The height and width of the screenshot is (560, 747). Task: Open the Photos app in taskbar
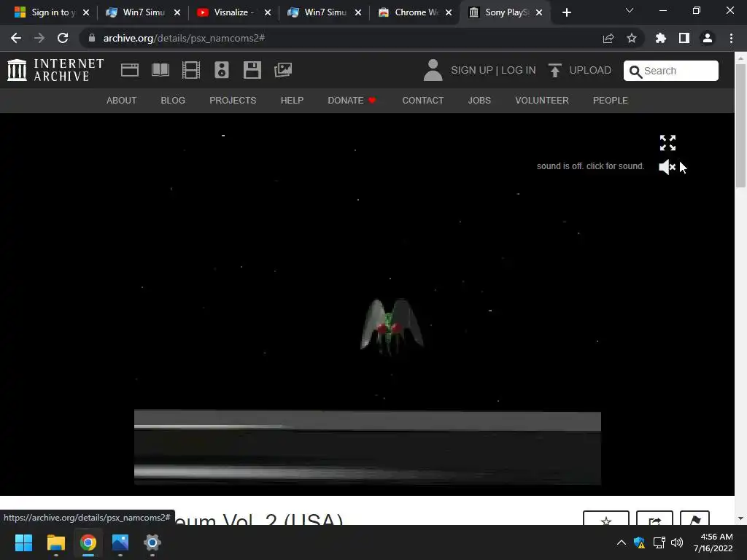(x=120, y=542)
